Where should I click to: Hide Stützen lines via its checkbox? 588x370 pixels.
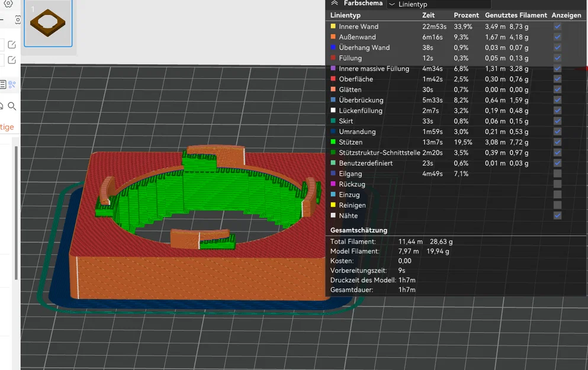click(557, 142)
